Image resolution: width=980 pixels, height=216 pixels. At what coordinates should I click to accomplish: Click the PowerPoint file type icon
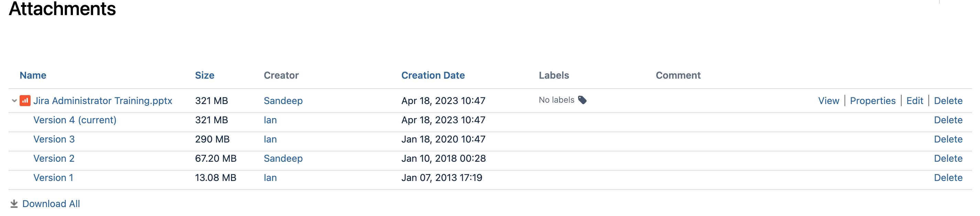(x=24, y=101)
